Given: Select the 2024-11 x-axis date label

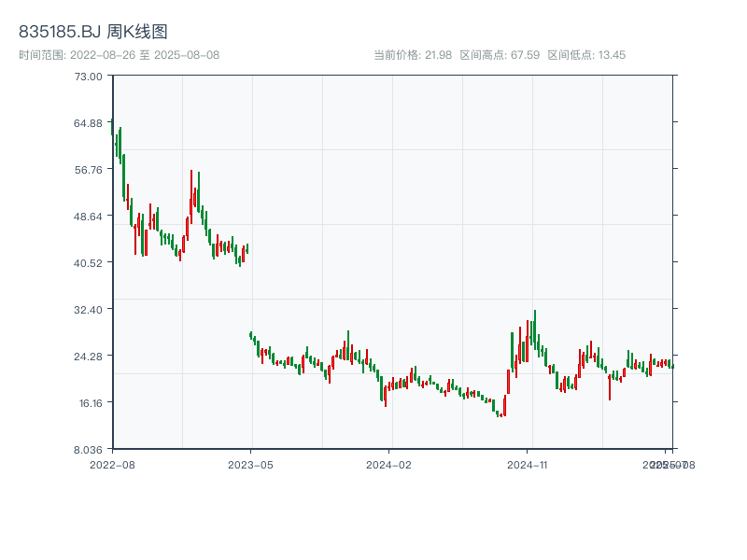Looking at the screenshot, I should 529,464.
